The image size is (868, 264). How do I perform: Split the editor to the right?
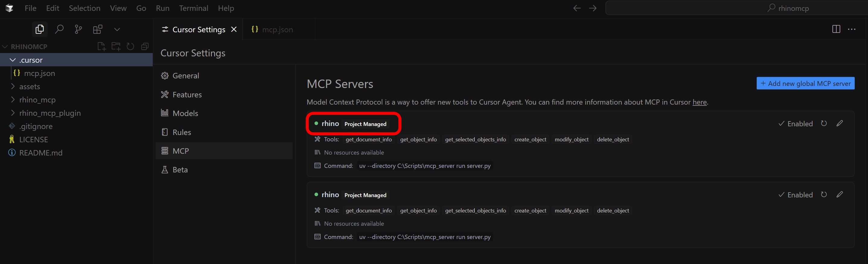(x=836, y=29)
